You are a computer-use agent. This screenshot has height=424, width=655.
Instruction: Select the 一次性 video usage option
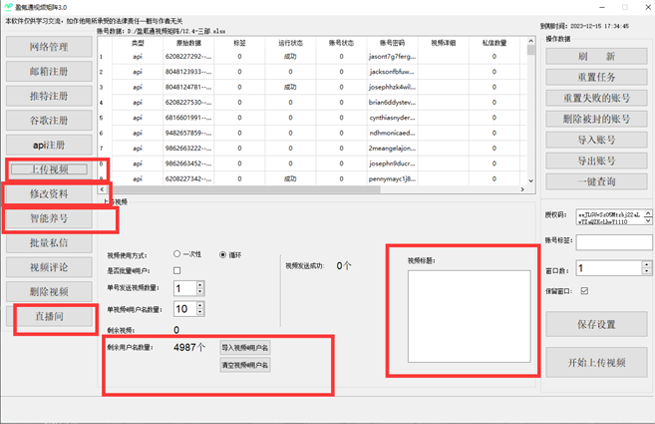(178, 253)
